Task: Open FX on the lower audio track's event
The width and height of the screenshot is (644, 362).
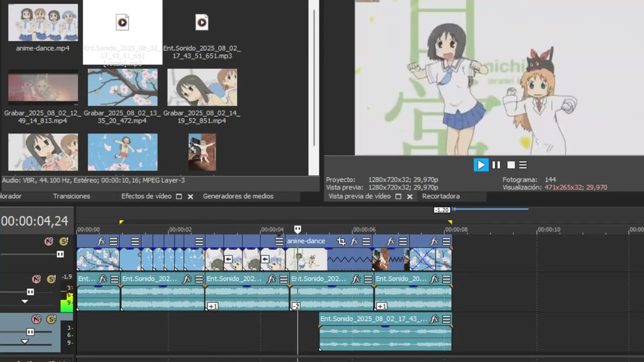Action: [x=434, y=319]
